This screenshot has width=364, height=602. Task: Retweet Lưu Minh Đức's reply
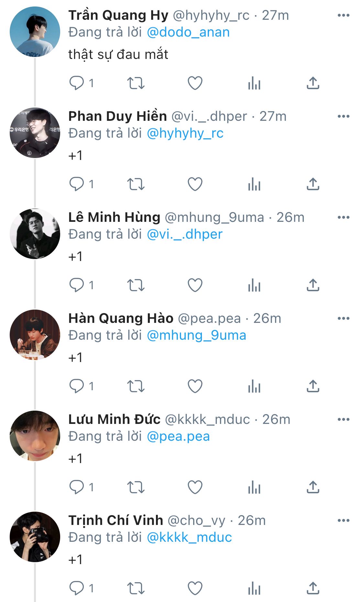click(x=136, y=487)
